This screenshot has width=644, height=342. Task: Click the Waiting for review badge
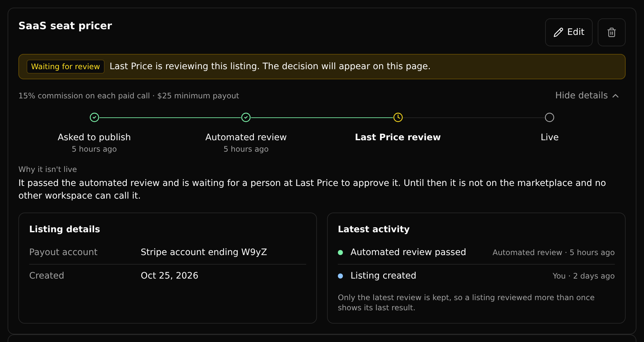point(66,67)
